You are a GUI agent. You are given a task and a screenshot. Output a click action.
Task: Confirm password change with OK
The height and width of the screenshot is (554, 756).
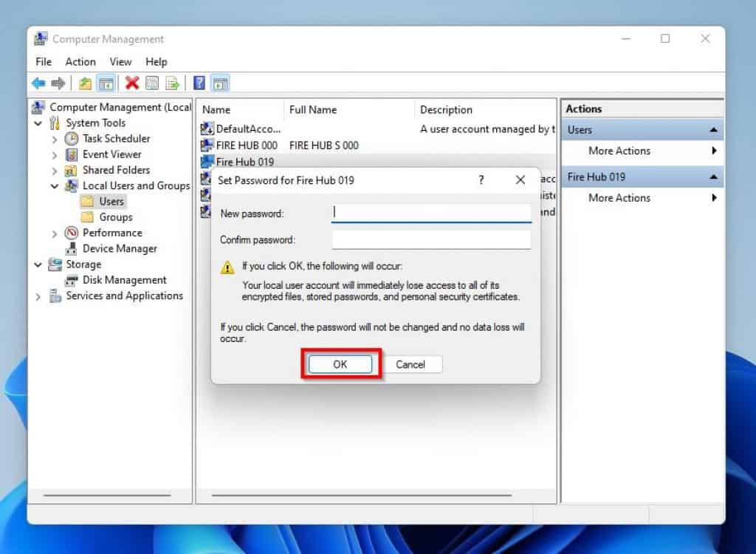click(x=340, y=364)
